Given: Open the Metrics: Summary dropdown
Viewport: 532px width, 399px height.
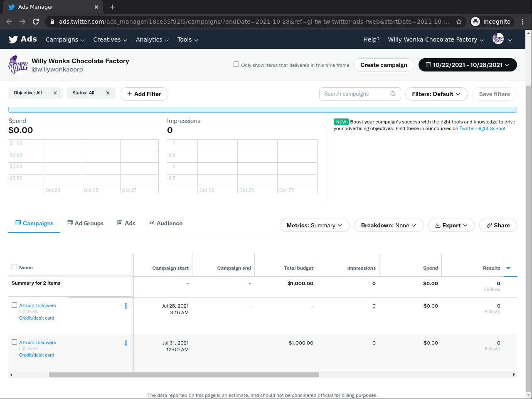Looking at the screenshot, I should point(315,225).
